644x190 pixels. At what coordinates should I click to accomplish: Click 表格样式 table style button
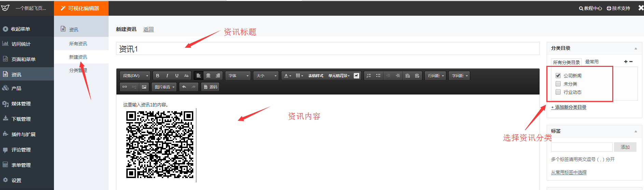(x=316, y=76)
